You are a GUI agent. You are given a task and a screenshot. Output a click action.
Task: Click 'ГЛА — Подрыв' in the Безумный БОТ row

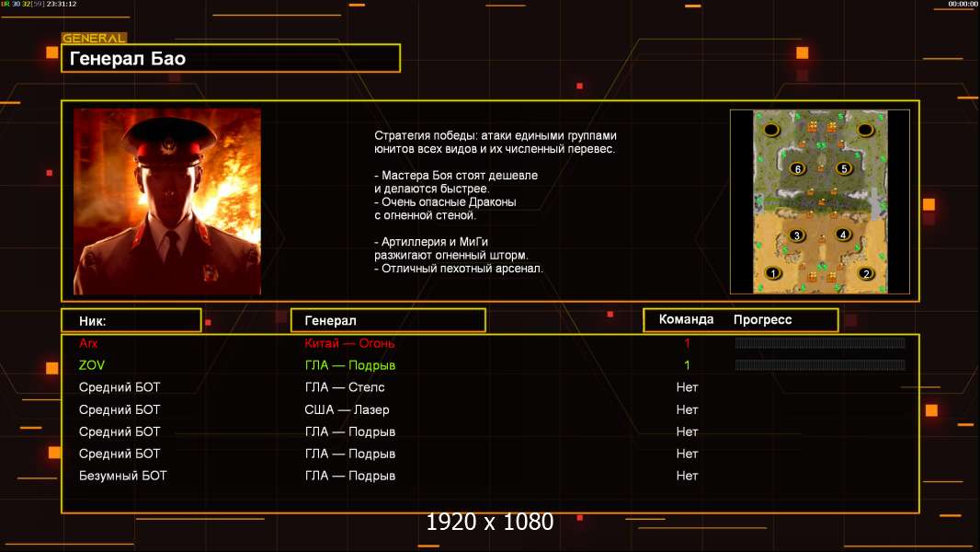(350, 476)
